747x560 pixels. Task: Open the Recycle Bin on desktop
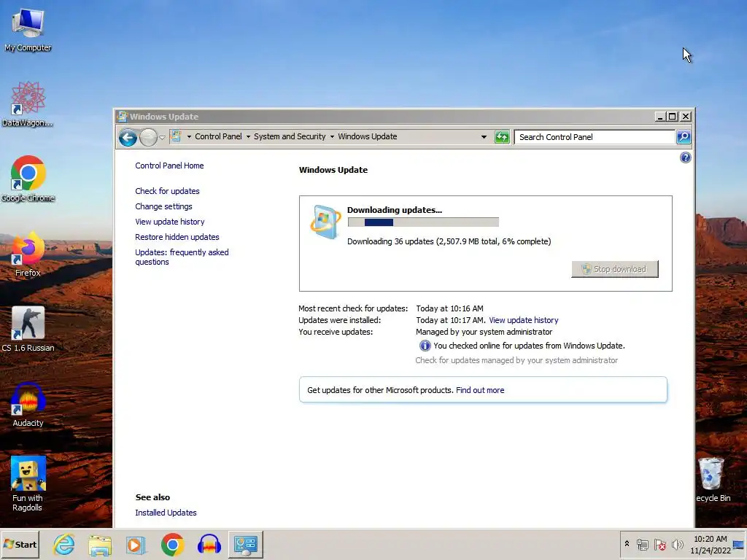[713, 480]
